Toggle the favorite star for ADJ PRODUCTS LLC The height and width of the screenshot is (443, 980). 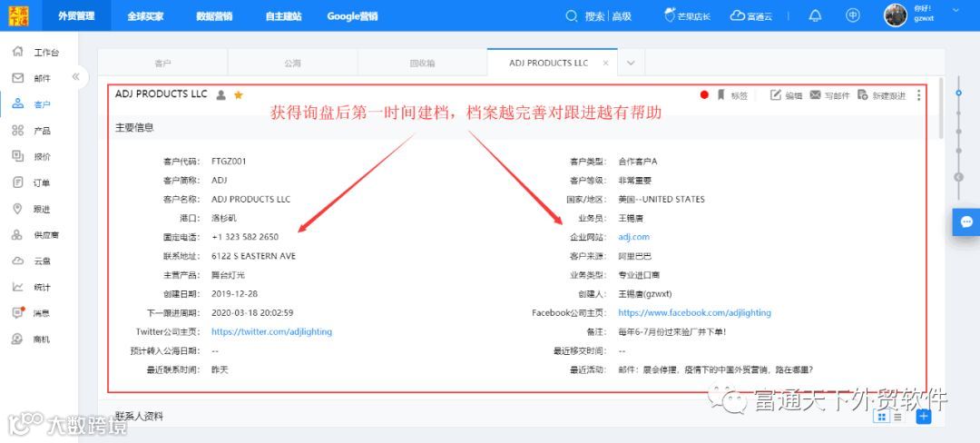coord(238,95)
